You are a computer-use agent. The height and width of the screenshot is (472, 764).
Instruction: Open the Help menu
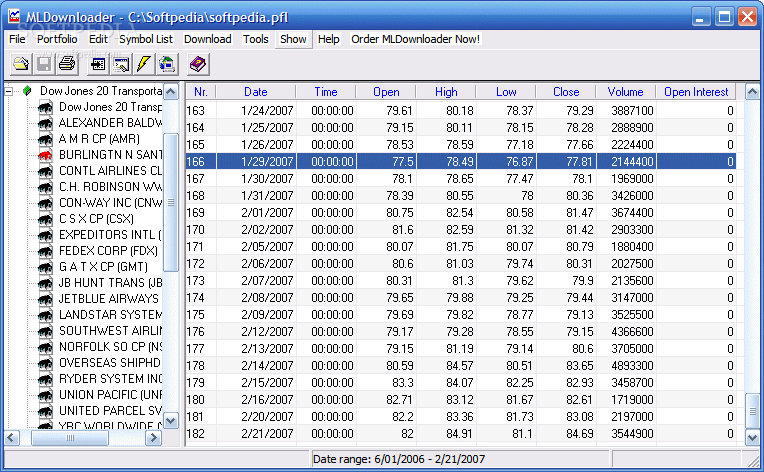click(x=328, y=39)
